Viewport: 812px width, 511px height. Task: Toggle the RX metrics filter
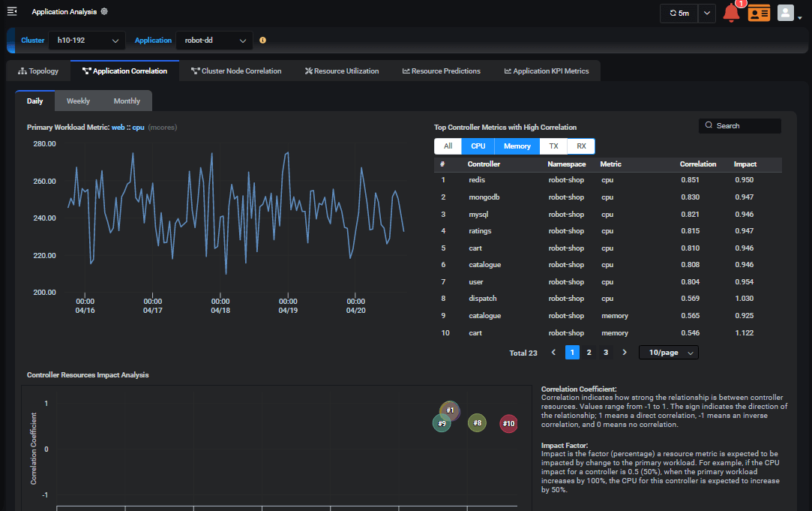(x=581, y=146)
